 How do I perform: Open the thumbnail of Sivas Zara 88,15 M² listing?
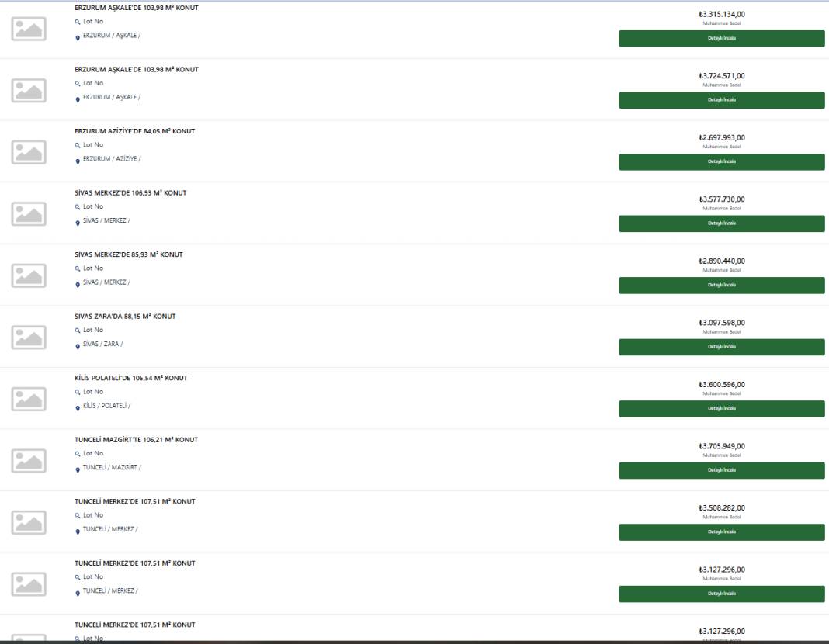click(29, 337)
